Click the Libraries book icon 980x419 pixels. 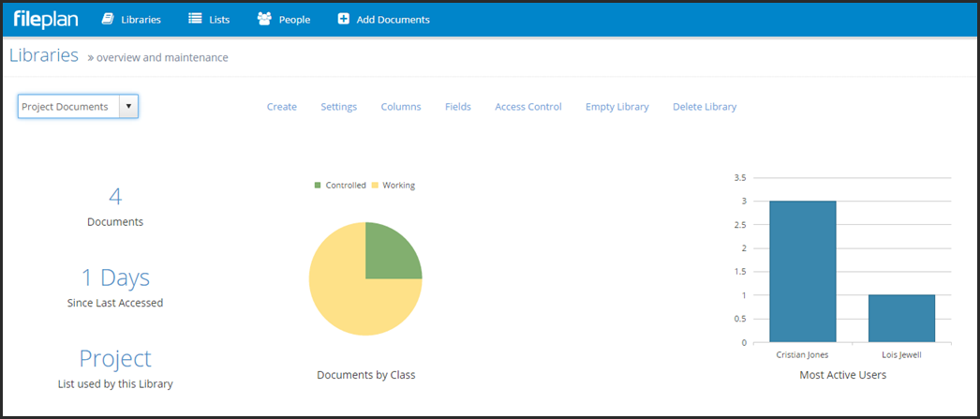(x=107, y=20)
